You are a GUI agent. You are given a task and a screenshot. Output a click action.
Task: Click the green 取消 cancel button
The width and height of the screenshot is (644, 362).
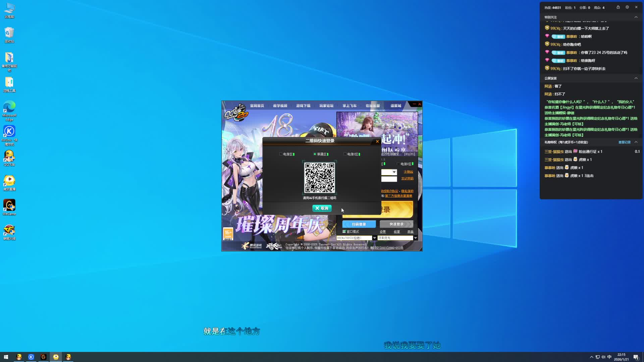pos(322,208)
